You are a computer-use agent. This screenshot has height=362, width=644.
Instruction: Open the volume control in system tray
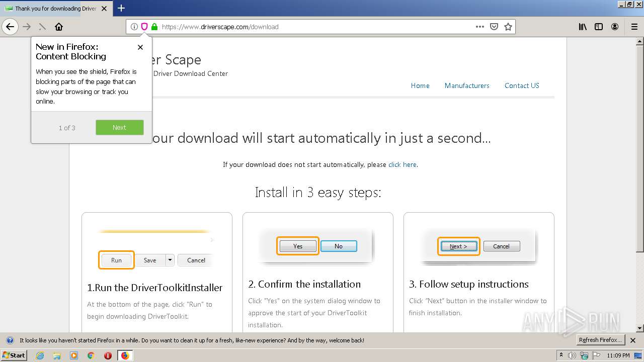click(x=573, y=355)
